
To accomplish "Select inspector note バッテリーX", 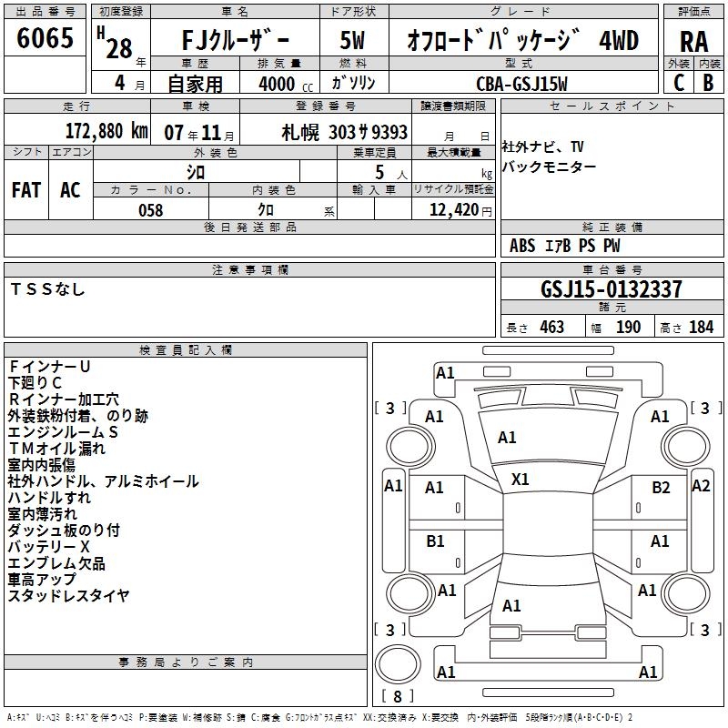I will (x=49, y=547).
